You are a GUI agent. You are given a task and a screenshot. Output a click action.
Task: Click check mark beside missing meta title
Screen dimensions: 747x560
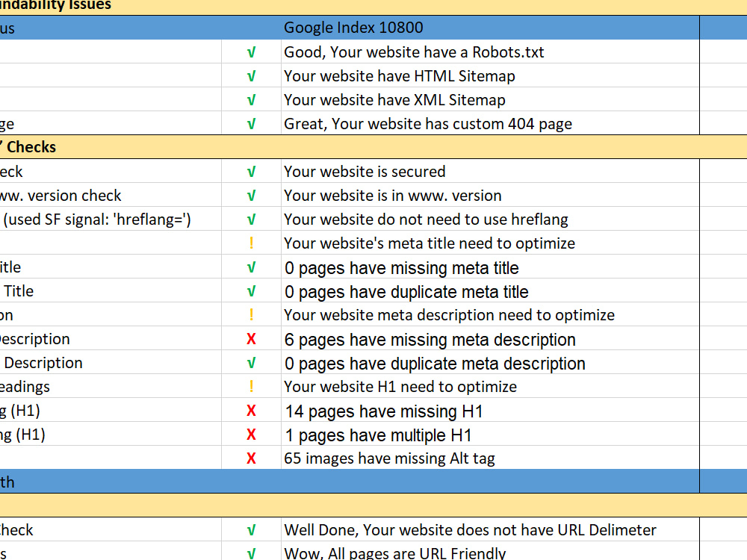251,267
